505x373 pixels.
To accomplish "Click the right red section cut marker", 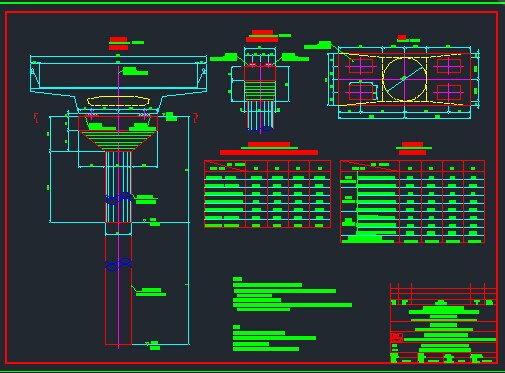I will click(196, 118).
